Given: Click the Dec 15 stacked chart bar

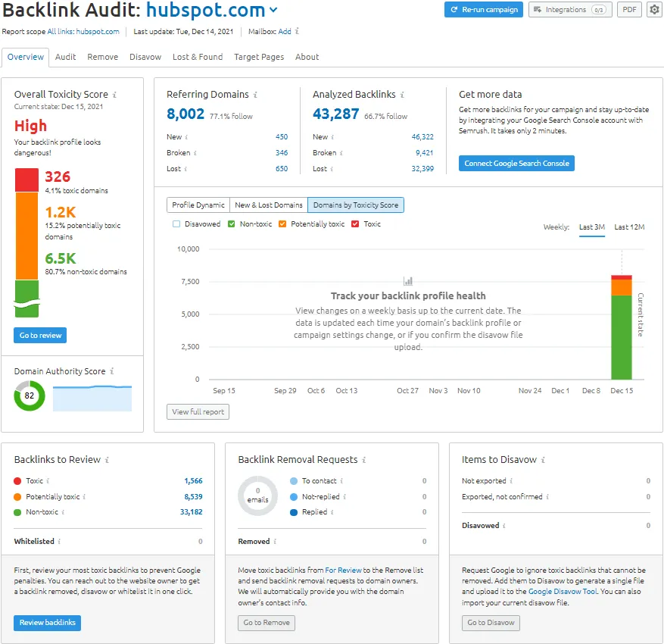Looking at the screenshot, I should tap(622, 327).
